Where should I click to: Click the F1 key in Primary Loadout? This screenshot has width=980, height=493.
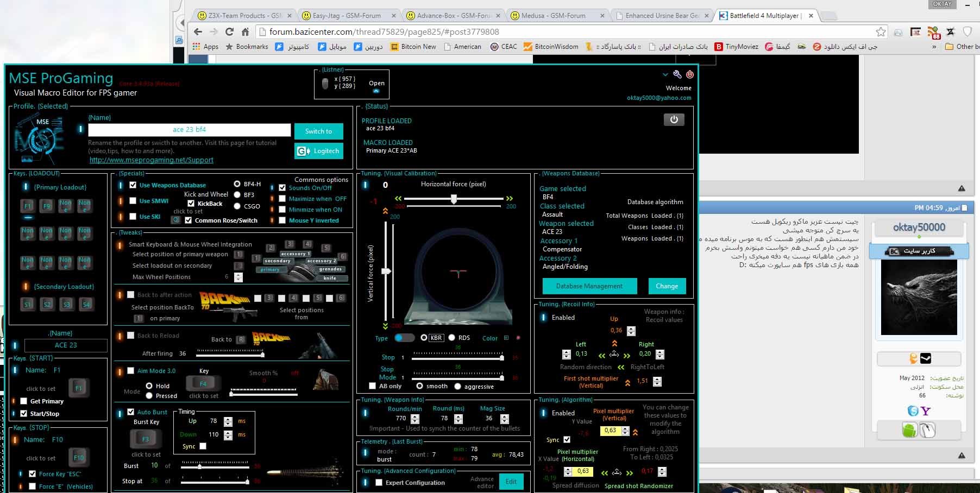28,206
